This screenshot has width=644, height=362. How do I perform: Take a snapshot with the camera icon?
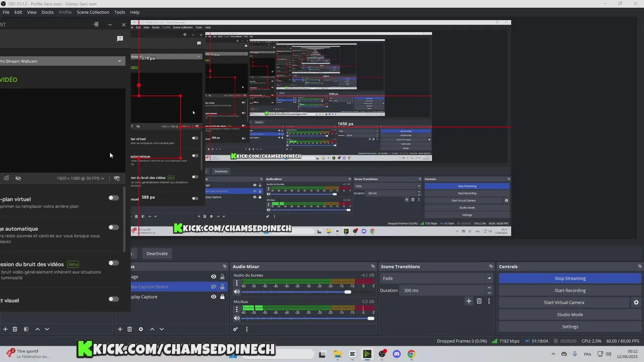point(6,178)
